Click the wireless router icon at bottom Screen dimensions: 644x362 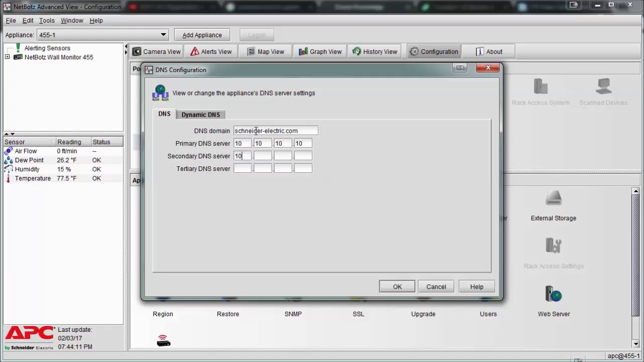(164, 341)
